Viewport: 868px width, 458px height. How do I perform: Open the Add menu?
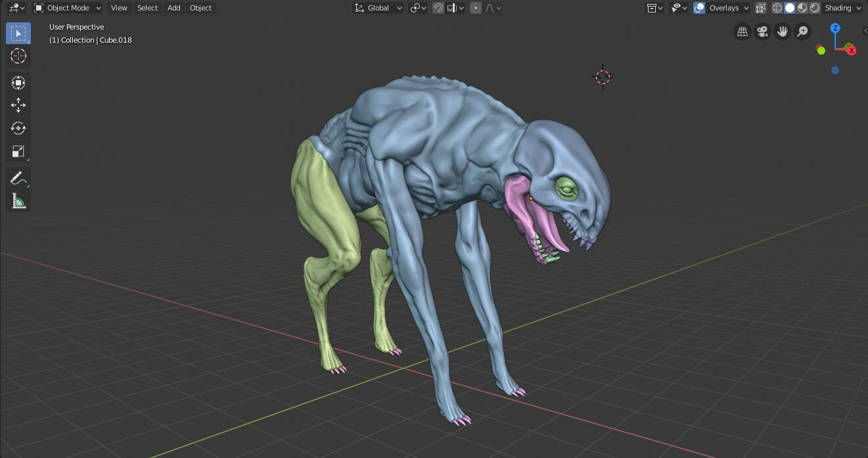point(173,8)
